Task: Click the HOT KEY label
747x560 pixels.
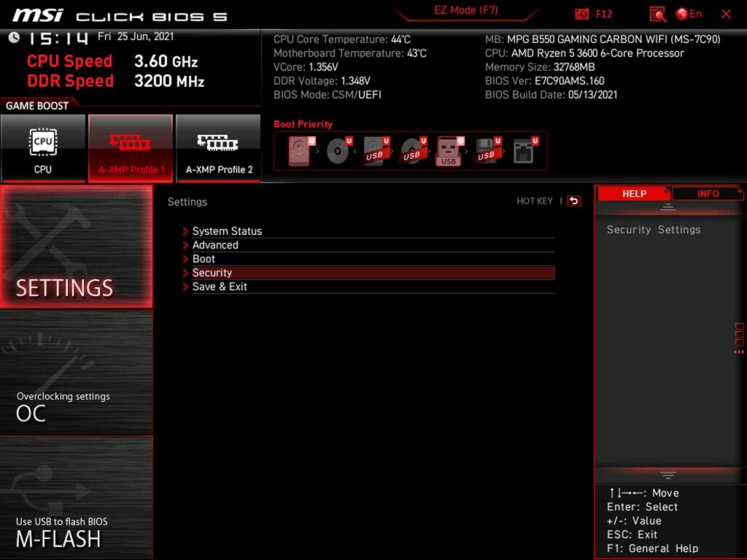Action: click(535, 201)
